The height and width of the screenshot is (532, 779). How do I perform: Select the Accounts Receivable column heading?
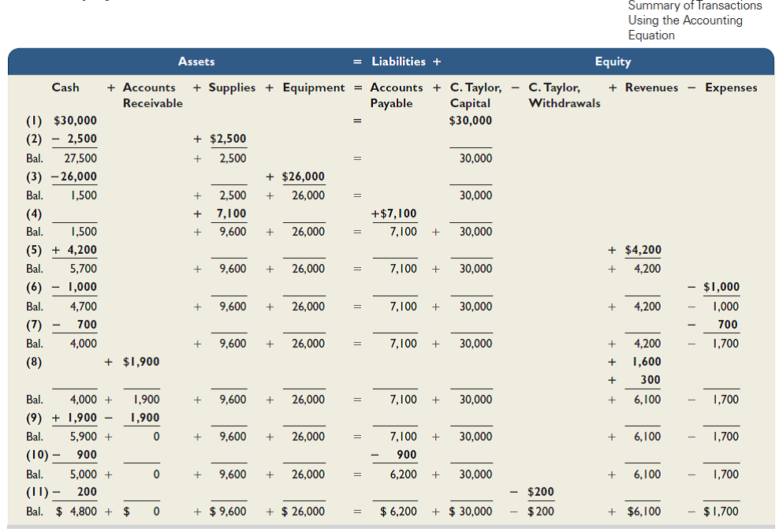151,95
